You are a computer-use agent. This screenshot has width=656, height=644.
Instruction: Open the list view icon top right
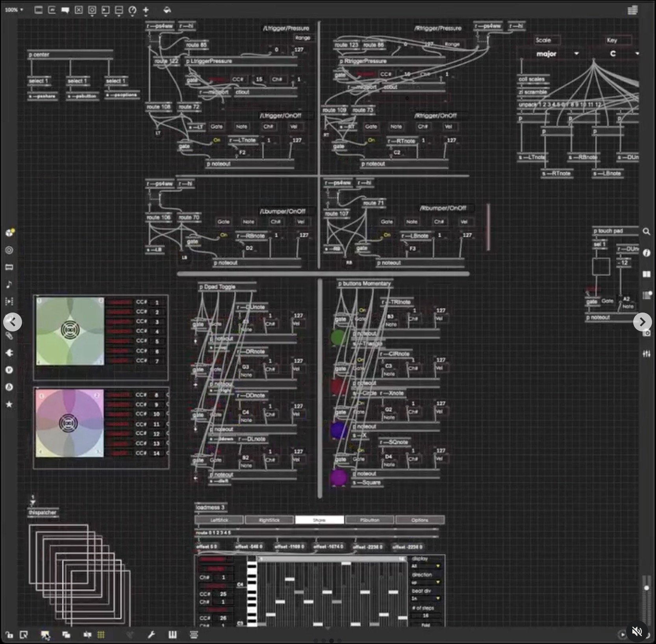point(632,10)
